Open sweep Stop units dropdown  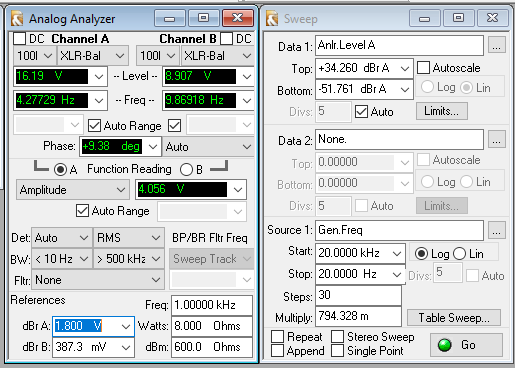(x=397, y=274)
